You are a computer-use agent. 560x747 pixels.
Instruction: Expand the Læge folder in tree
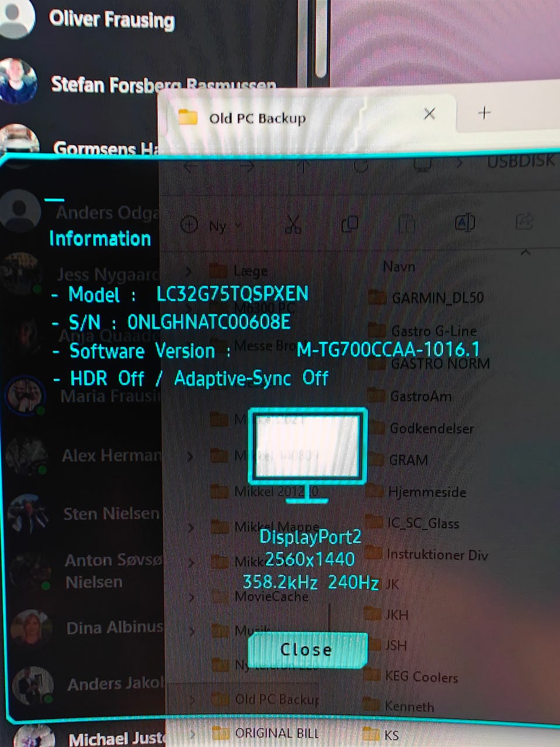tap(188, 271)
